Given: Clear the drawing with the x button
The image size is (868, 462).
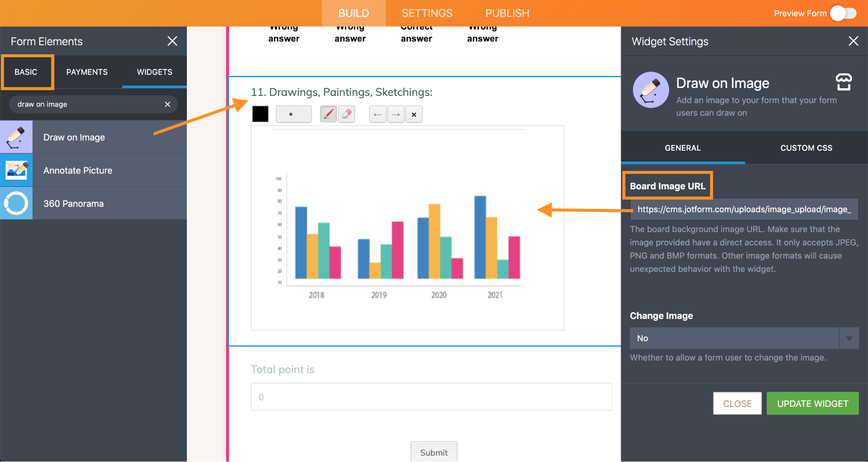Looking at the screenshot, I should pos(414,115).
